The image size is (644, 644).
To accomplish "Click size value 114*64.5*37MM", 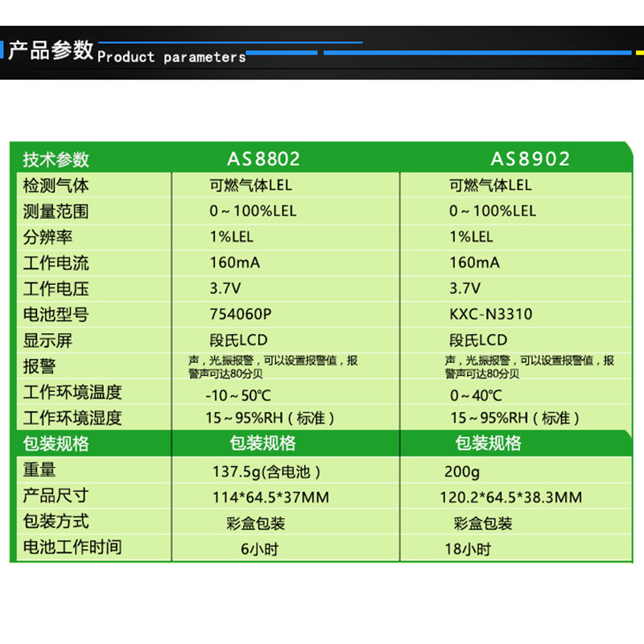I will 270,497.
